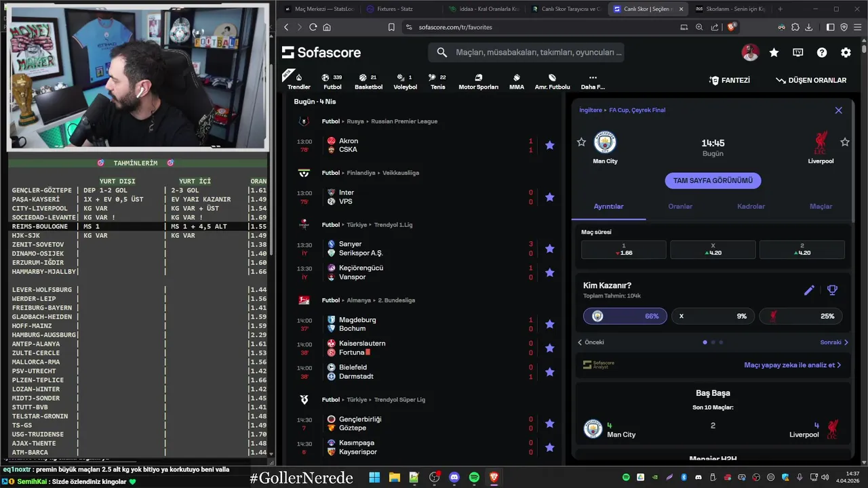Open the trophy icon in Kim Kazanır

click(x=833, y=290)
